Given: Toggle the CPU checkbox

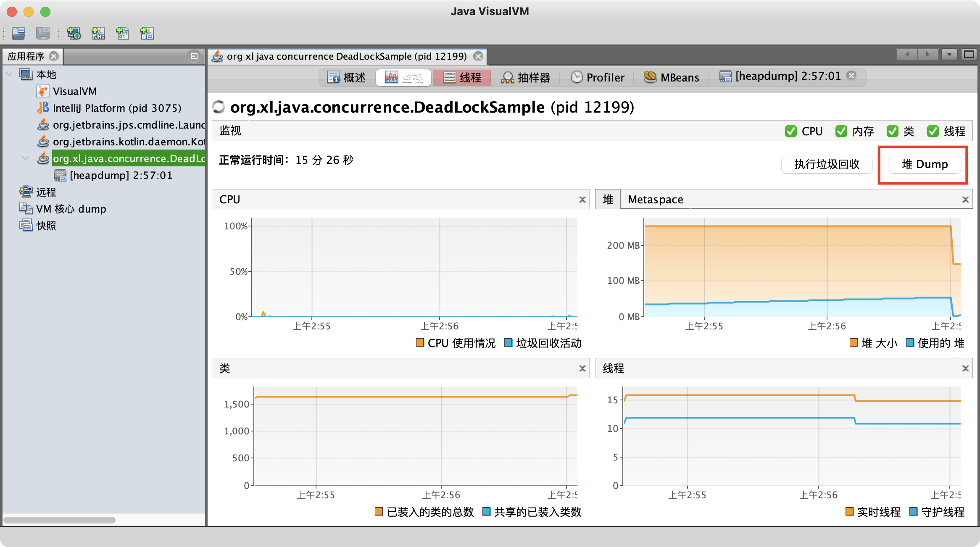Looking at the screenshot, I should (790, 131).
